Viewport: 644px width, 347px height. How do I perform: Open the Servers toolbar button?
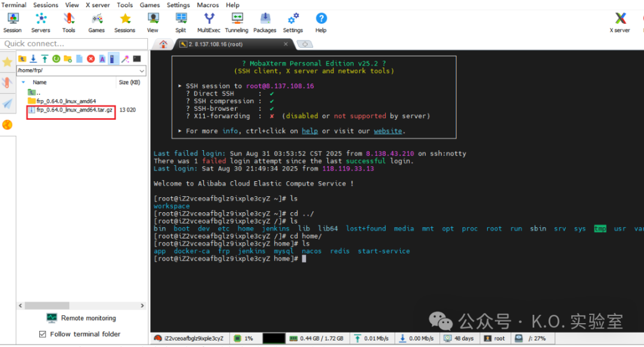(41, 23)
